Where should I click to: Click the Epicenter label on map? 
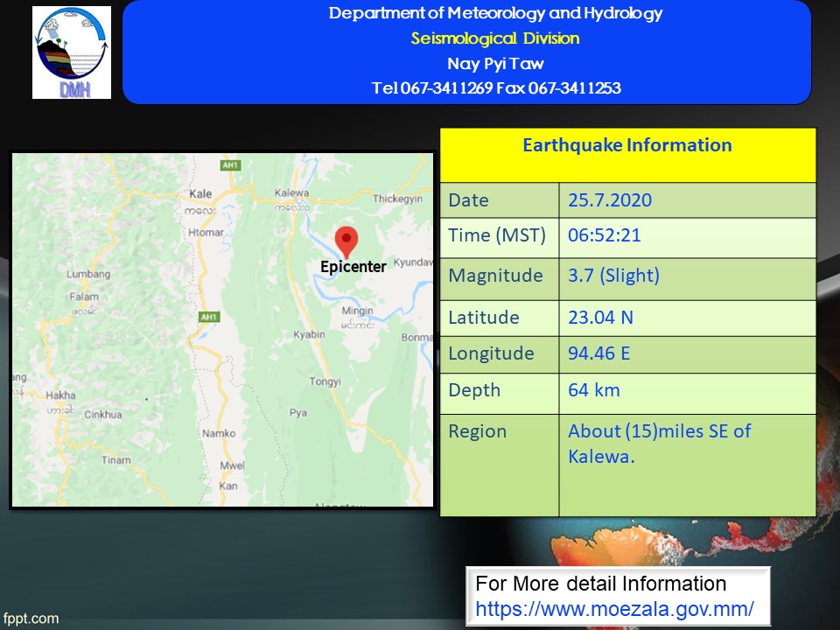coord(353,267)
